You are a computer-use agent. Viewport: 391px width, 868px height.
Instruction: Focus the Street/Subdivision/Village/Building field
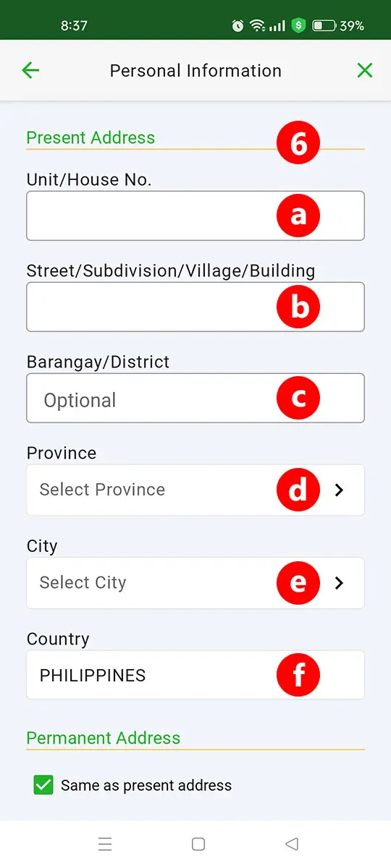pyautogui.click(x=195, y=307)
